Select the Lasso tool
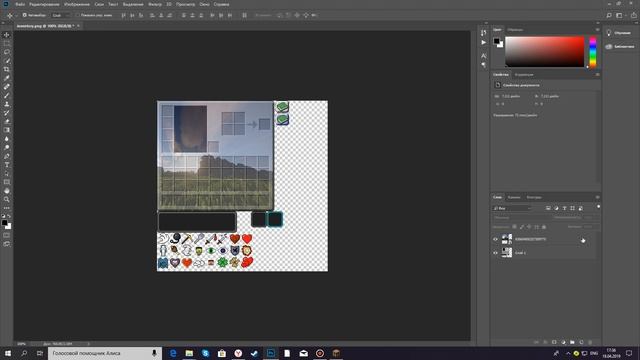Image resolution: width=640 pixels, height=360 pixels. [7, 52]
